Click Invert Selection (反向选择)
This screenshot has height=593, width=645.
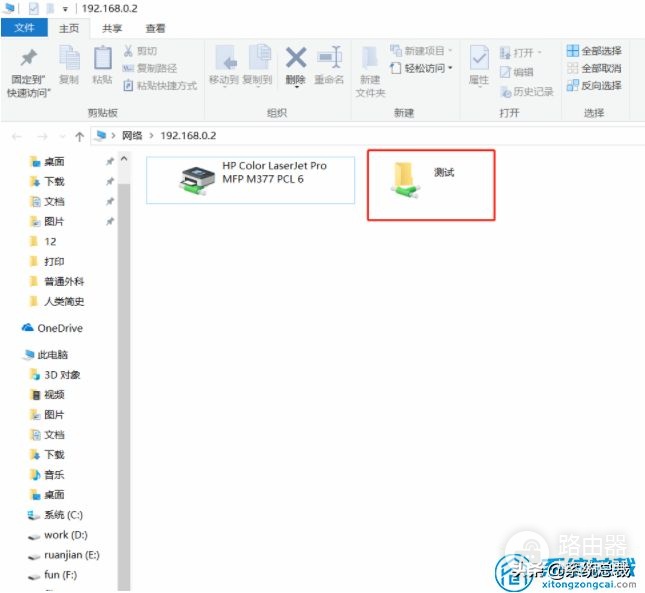(x=594, y=86)
